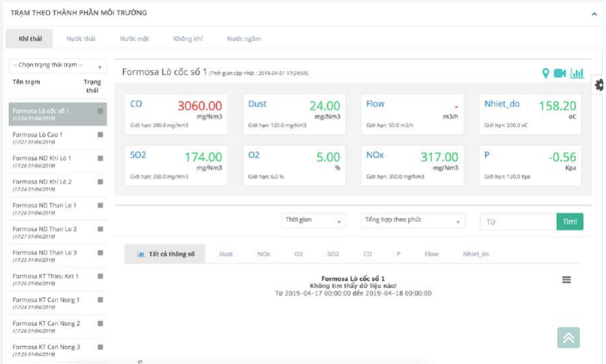Open the camera video icon
Image resolution: width=606 pixels, height=364 pixels.
tap(559, 73)
